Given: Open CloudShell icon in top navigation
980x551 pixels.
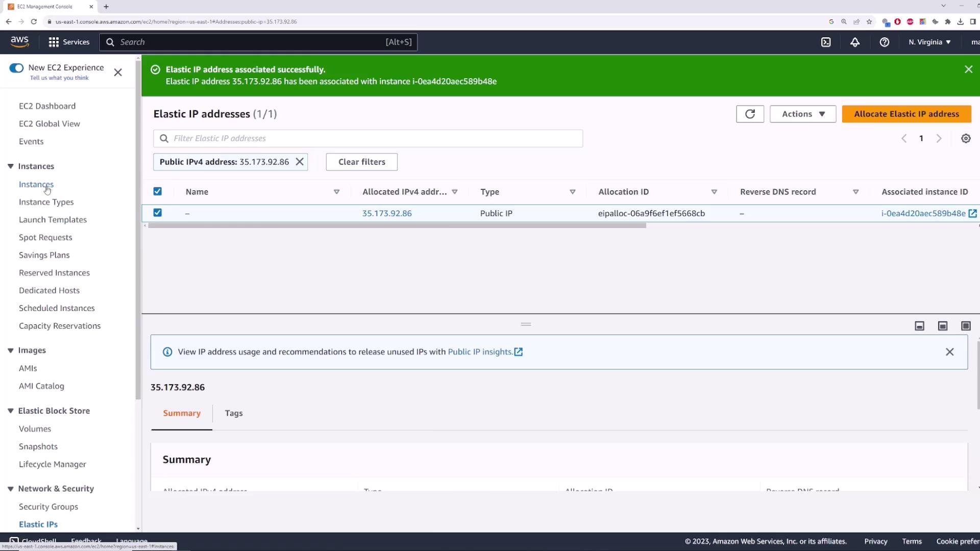Looking at the screenshot, I should 826,42.
